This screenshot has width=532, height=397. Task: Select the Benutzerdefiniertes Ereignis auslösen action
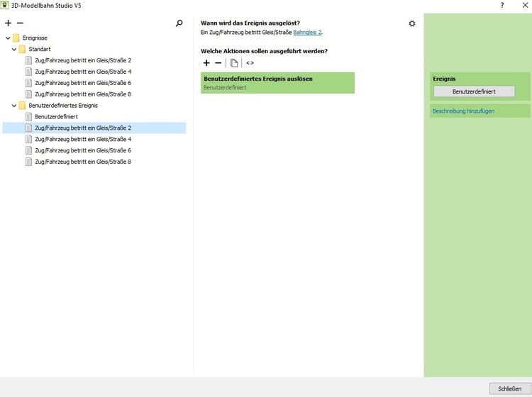tap(277, 83)
